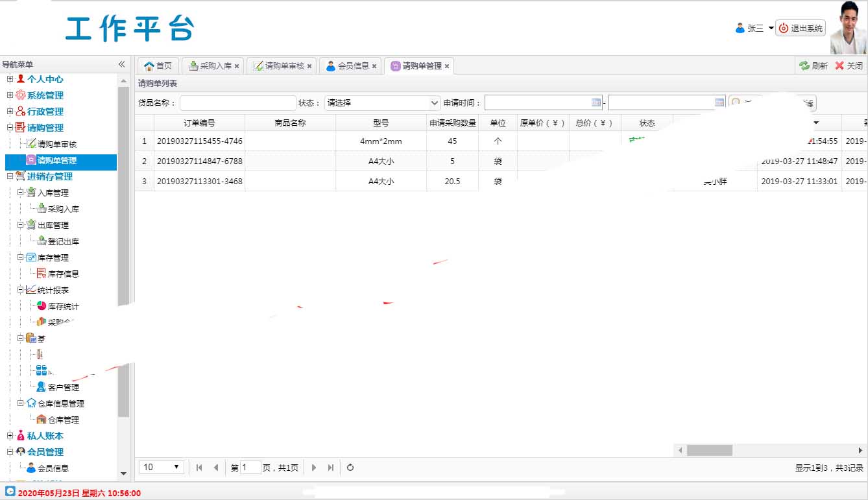Jump to last page in pager
This screenshot has width=868, height=500.
(331, 468)
